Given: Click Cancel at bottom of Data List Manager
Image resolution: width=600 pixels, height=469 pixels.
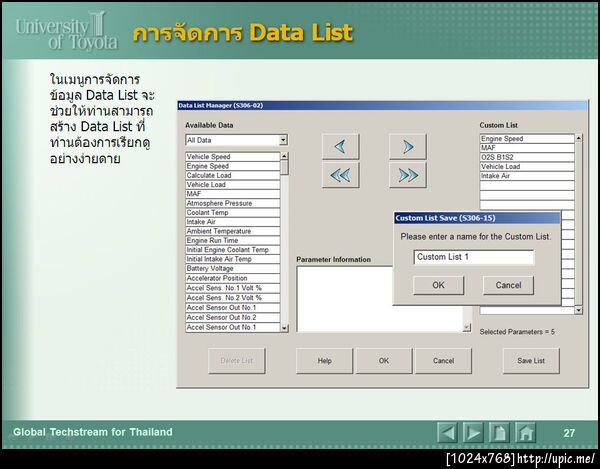Looking at the screenshot, I should click(x=443, y=361).
